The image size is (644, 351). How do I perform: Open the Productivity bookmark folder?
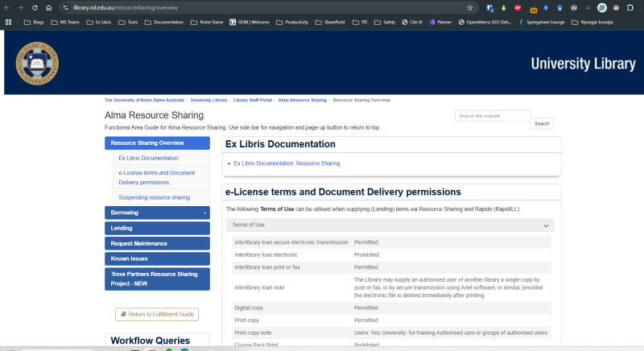point(292,23)
